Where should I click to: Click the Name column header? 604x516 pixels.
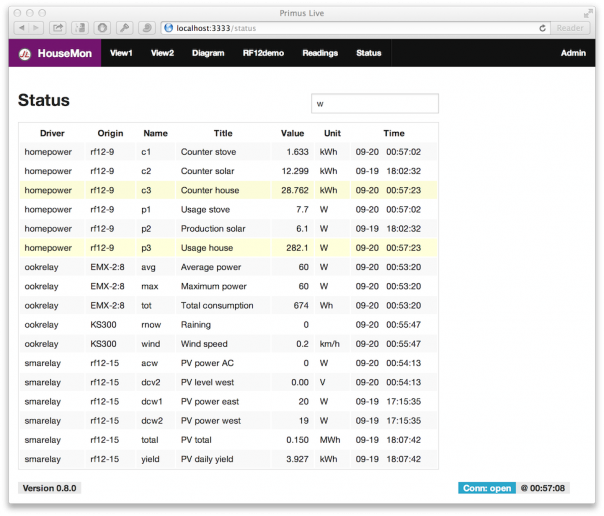[x=155, y=133]
